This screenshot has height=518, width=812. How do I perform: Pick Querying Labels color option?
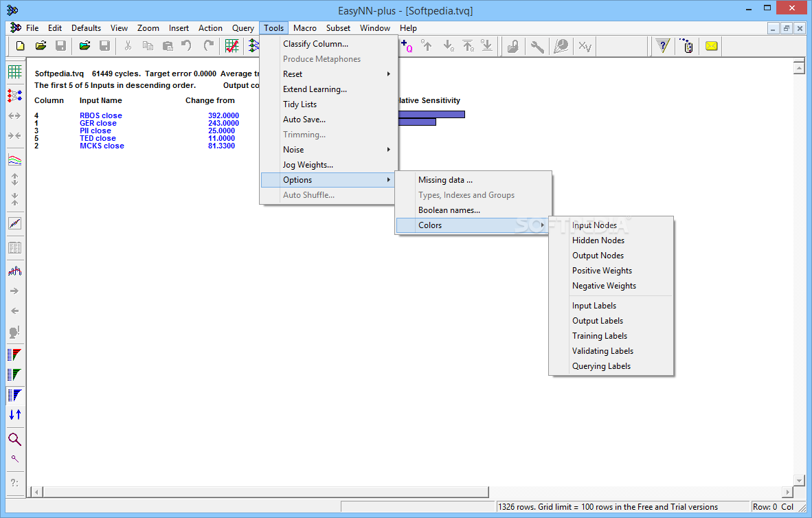(611, 365)
